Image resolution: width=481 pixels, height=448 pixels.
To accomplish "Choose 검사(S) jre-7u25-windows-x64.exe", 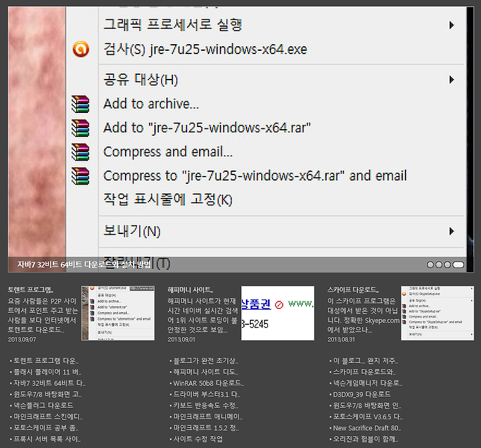I will pos(205,49).
